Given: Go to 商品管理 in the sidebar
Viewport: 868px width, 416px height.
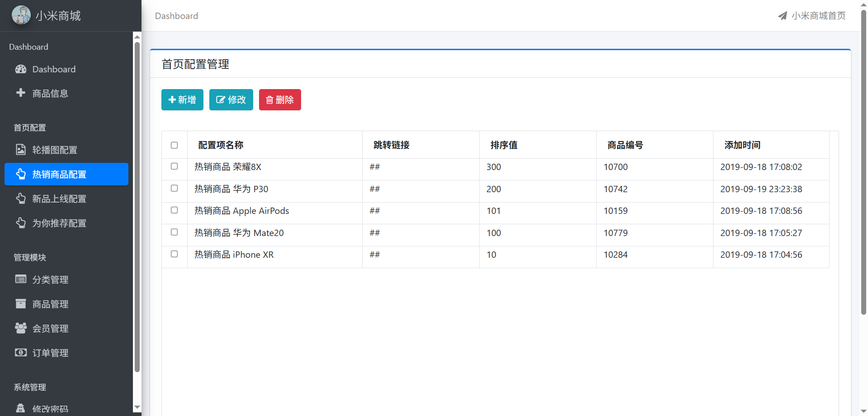Looking at the screenshot, I should point(66,304).
